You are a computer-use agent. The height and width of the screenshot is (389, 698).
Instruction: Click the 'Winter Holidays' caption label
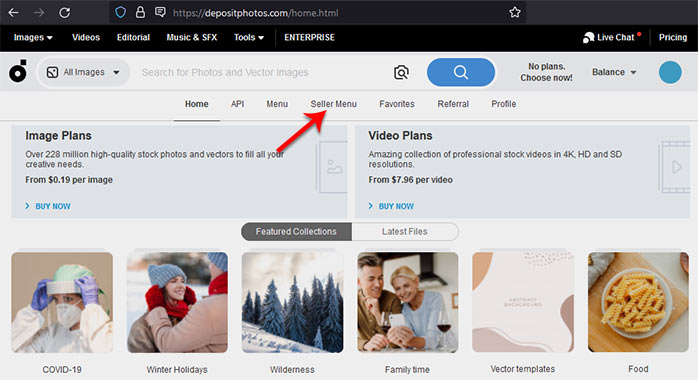(177, 369)
